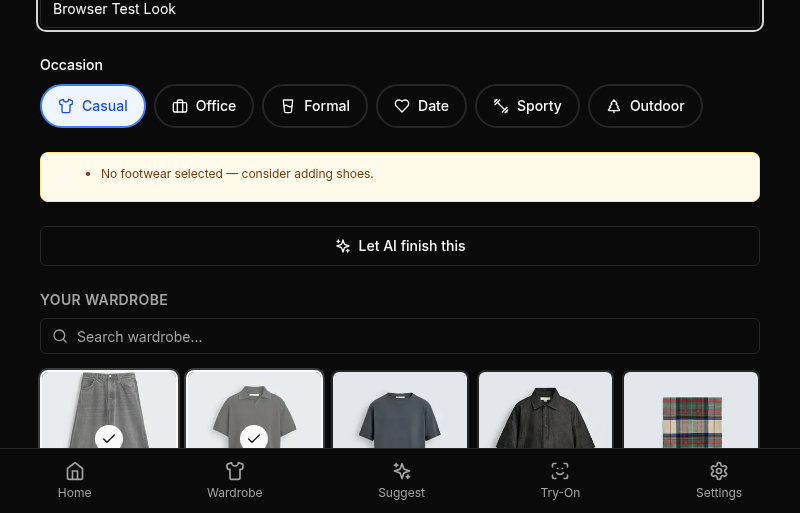The height and width of the screenshot is (513, 800).
Task: Select the Casual occasion chip
Action: point(93,106)
